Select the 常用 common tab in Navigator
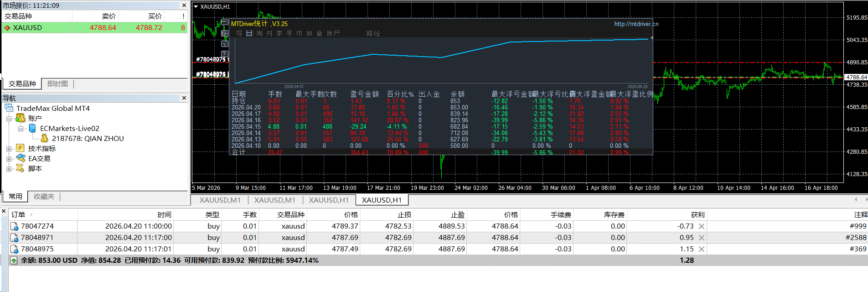This screenshot has height=292, width=868. [15, 197]
